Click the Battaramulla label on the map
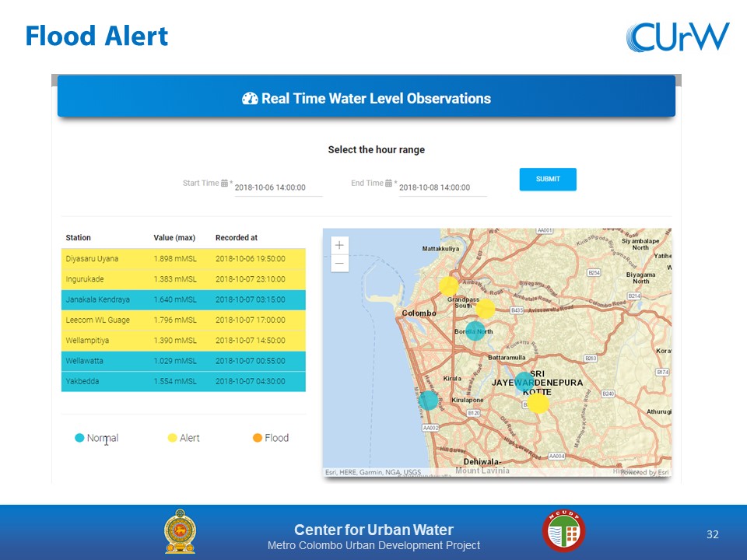The height and width of the screenshot is (560, 747). 507,357
